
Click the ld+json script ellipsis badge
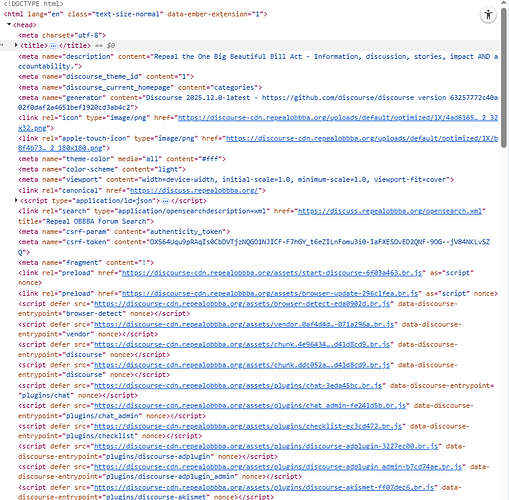(165, 201)
